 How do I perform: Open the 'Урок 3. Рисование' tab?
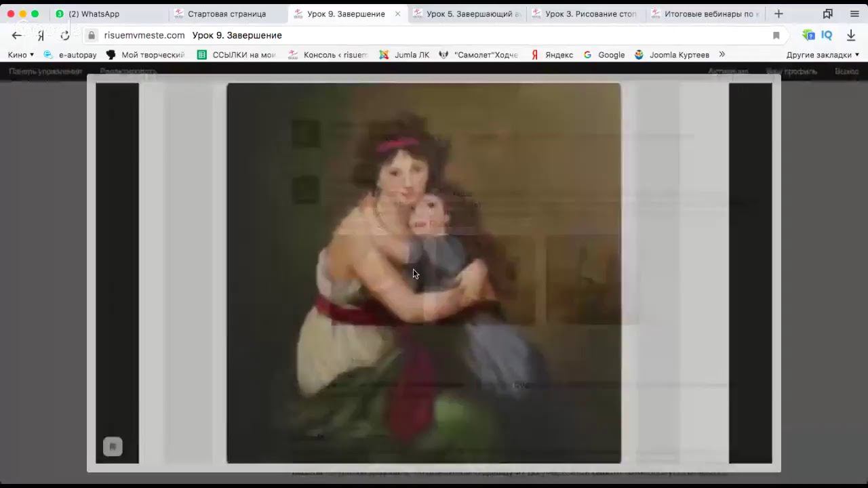tap(586, 14)
